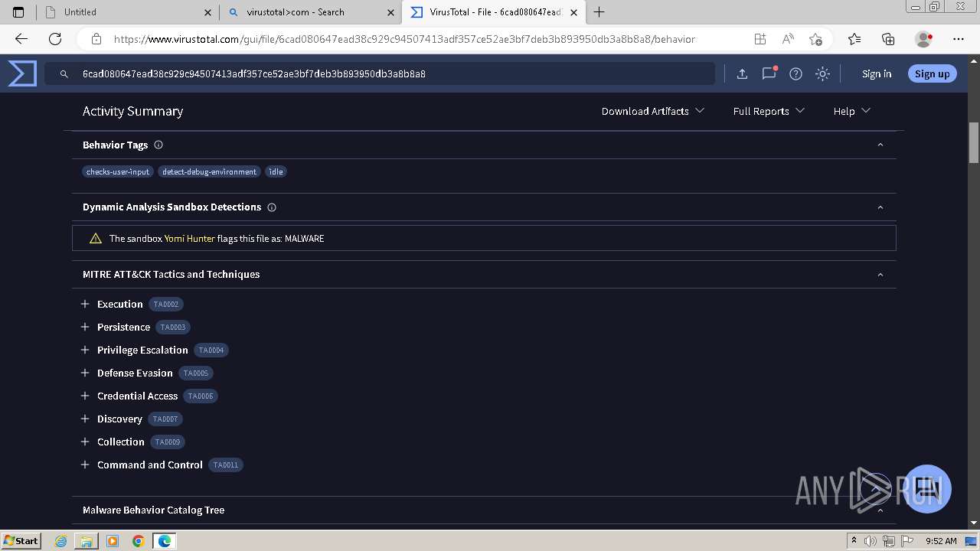980x551 pixels.
Task: Click the Sign in link
Action: [877, 73]
